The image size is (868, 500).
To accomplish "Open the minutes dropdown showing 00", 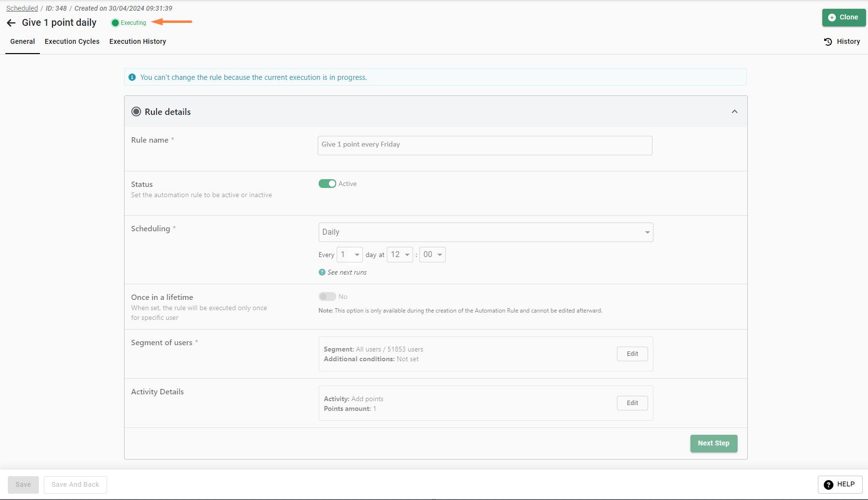I will 432,255.
